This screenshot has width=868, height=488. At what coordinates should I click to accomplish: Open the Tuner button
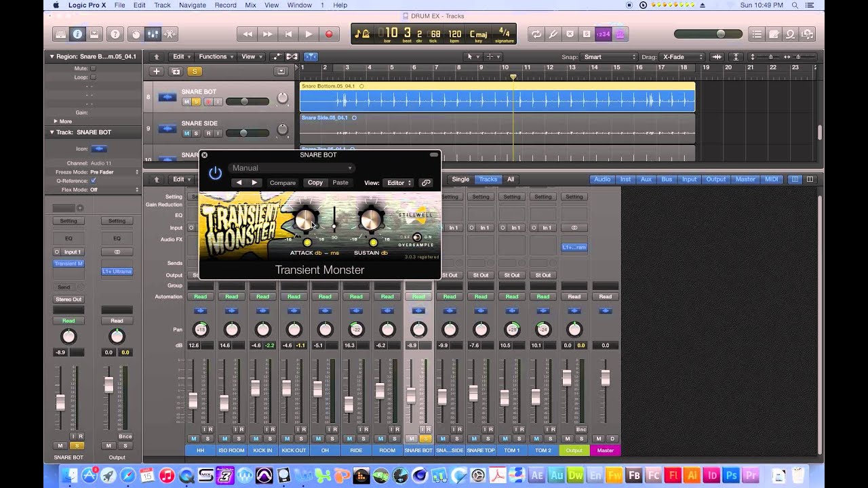tap(553, 34)
